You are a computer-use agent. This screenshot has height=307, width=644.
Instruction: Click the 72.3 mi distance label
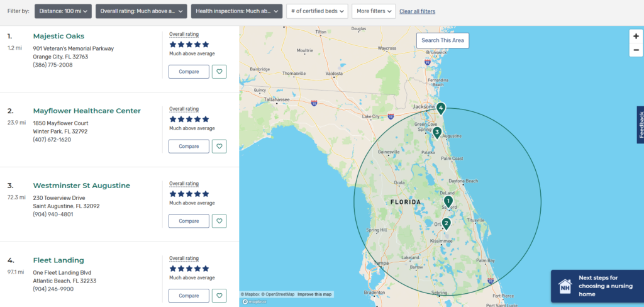[16, 198]
